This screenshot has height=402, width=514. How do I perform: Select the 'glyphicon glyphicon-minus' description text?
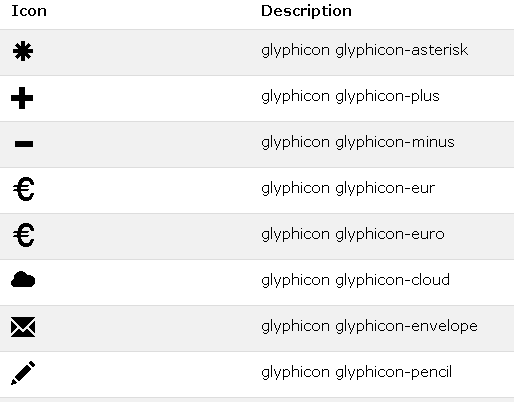[358, 143]
